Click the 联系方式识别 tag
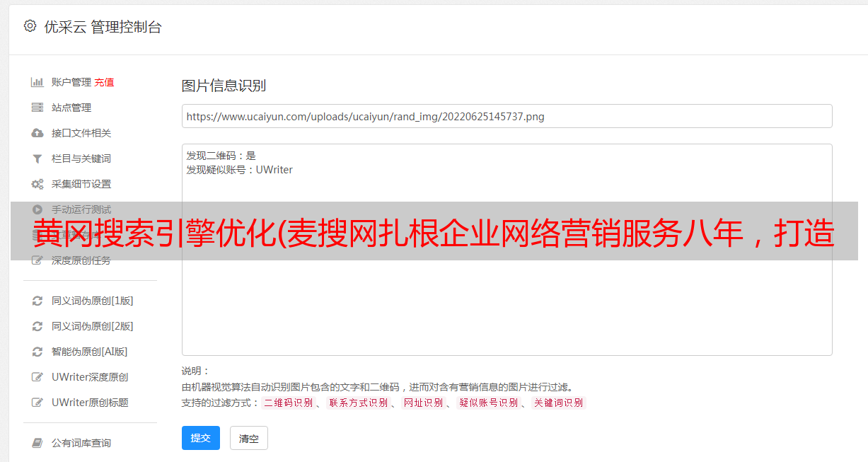 coord(358,403)
